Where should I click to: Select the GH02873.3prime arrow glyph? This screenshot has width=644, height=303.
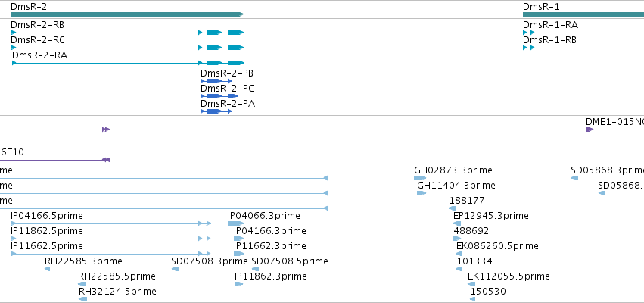pyautogui.click(x=420, y=178)
